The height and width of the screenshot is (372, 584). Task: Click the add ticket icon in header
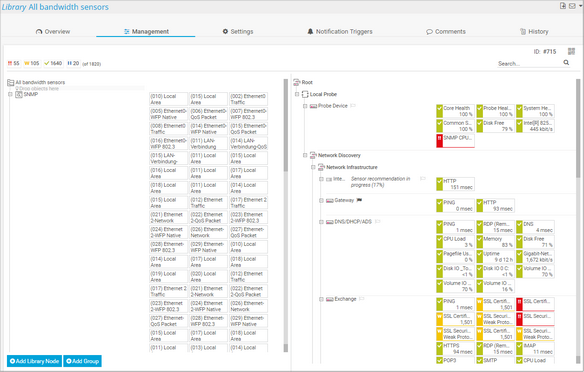coord(563,6)
